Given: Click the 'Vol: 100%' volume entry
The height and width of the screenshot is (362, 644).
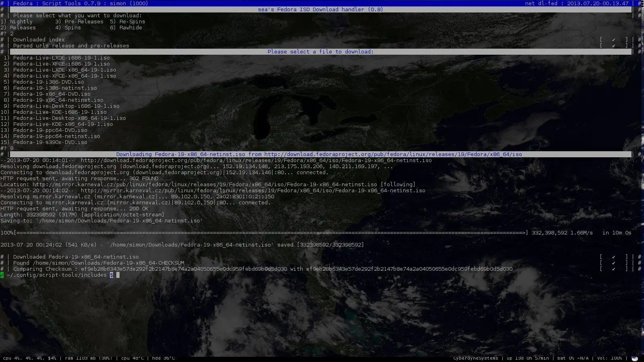Looking at the screenshot, I should (609, 358).
